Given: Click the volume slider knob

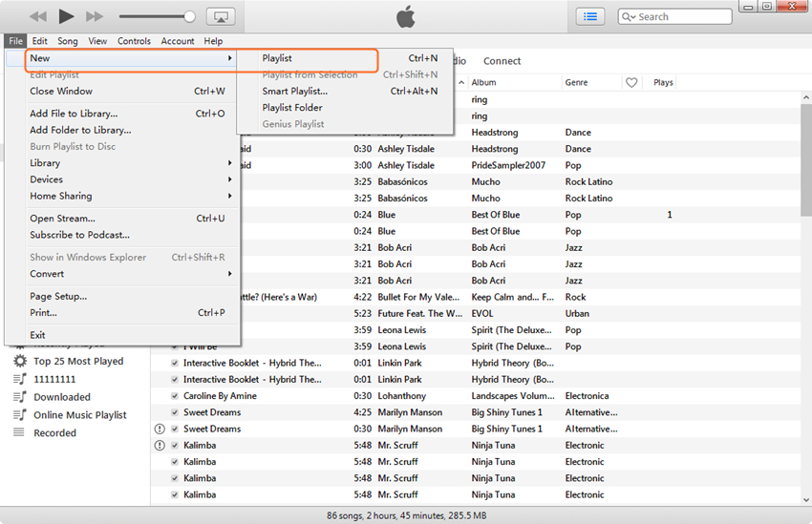Looking at the screenshot, I should 189,16.
